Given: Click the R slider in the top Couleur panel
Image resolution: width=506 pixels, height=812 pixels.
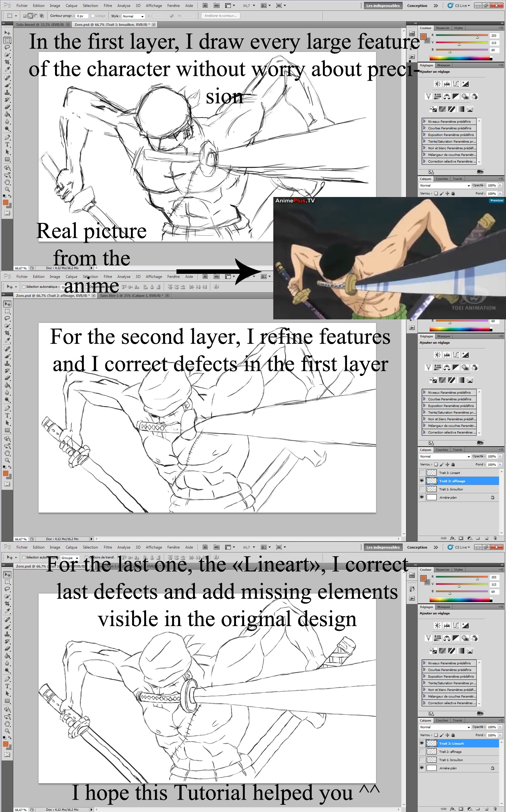Looking at the screenshot, I should pos(462,35).
